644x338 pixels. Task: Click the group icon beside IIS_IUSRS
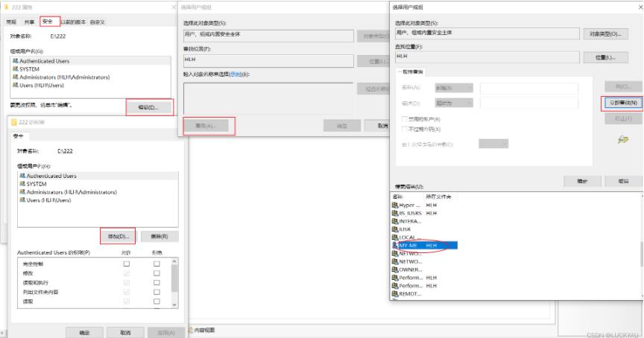click(x=395, y=214)
